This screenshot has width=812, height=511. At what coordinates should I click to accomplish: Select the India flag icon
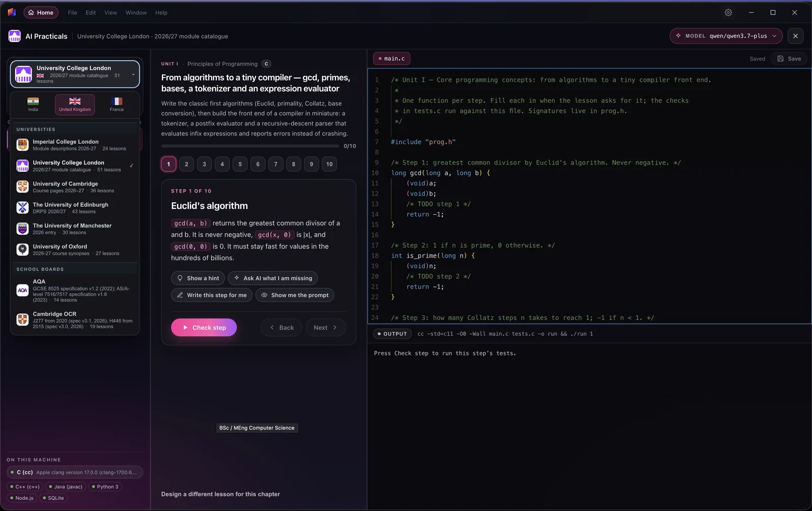click(x=33, y=101)
